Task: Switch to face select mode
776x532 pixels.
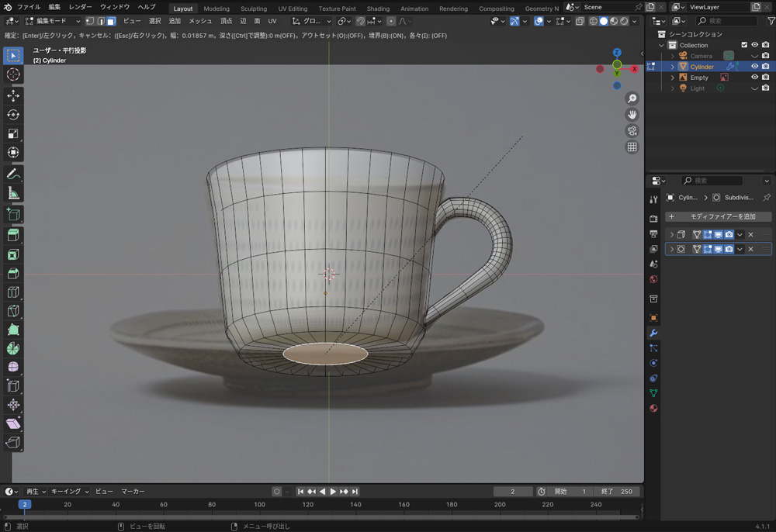Action: pos(111,21)
